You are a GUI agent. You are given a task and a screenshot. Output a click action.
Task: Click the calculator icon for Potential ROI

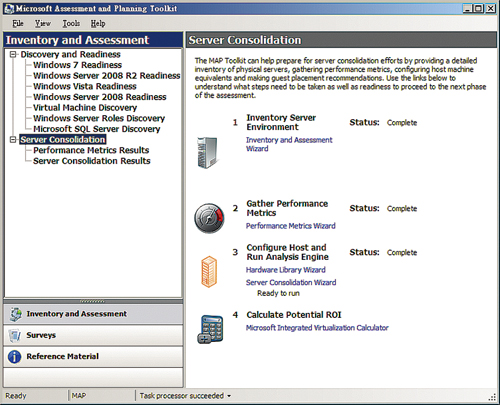click(x=210, y=329)
